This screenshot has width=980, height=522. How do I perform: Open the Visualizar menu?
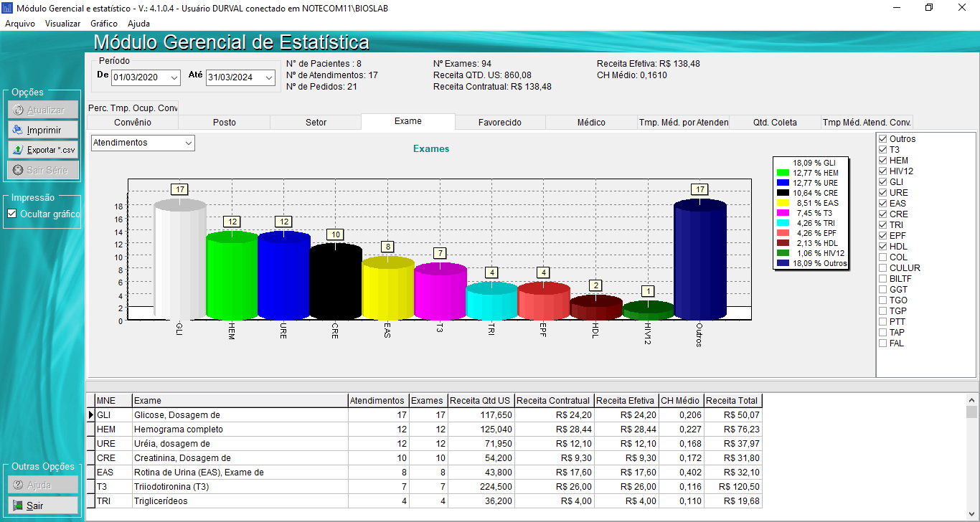pos(62,24)
